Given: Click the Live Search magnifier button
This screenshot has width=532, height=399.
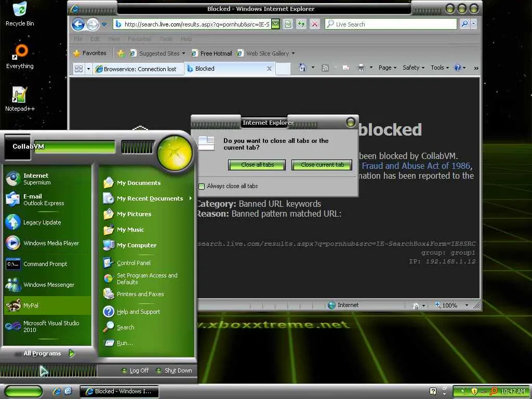Looking at the screenshot, I should click(464, 24).
